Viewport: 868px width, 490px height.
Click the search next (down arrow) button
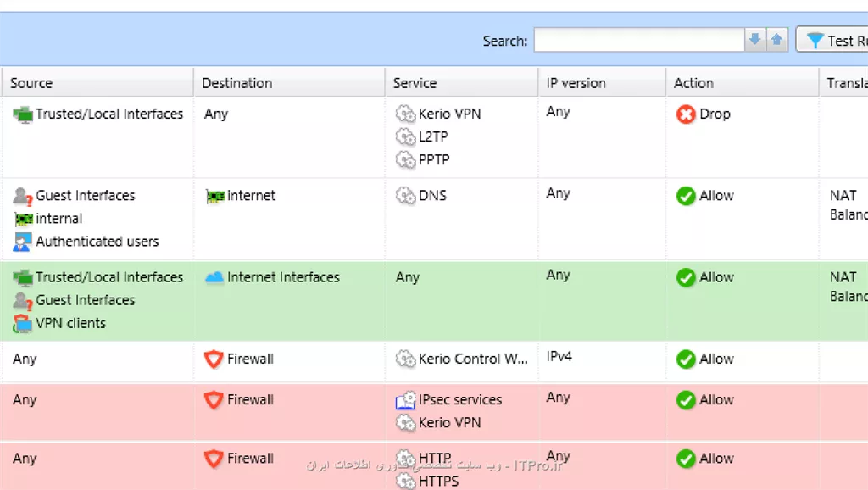pyautogui.click(x=754, y=40)
